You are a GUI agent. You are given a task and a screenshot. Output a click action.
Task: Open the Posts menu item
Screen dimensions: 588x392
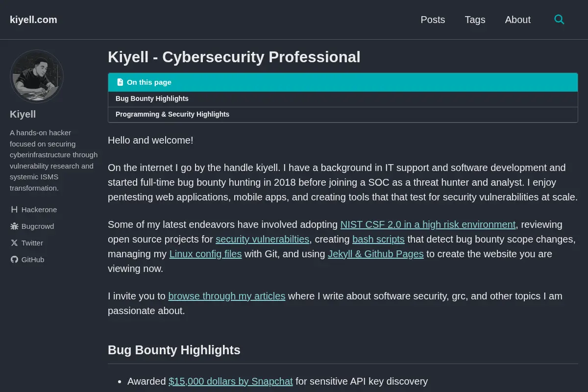coord(433,20)
